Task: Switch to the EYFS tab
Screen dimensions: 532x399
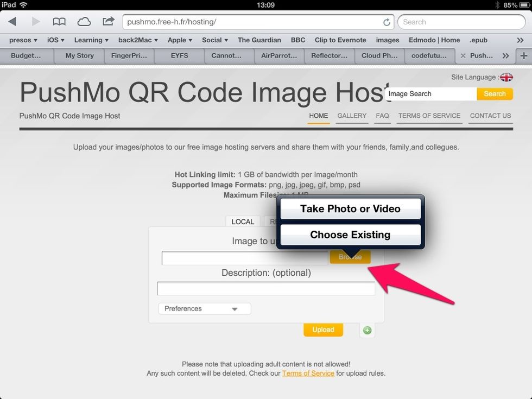Action: pos(179,55)
